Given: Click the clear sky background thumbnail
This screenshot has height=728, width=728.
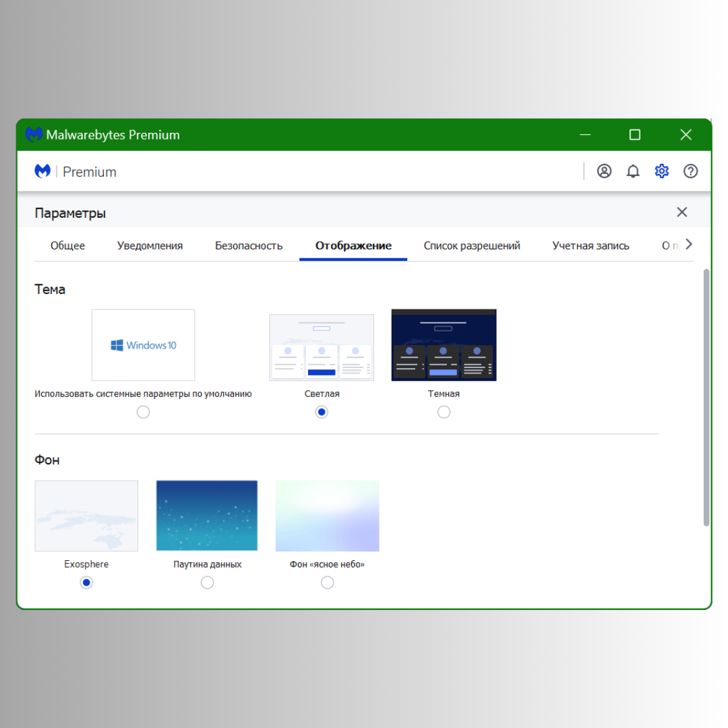Looking at the screenshot, I should pos(328,516).
